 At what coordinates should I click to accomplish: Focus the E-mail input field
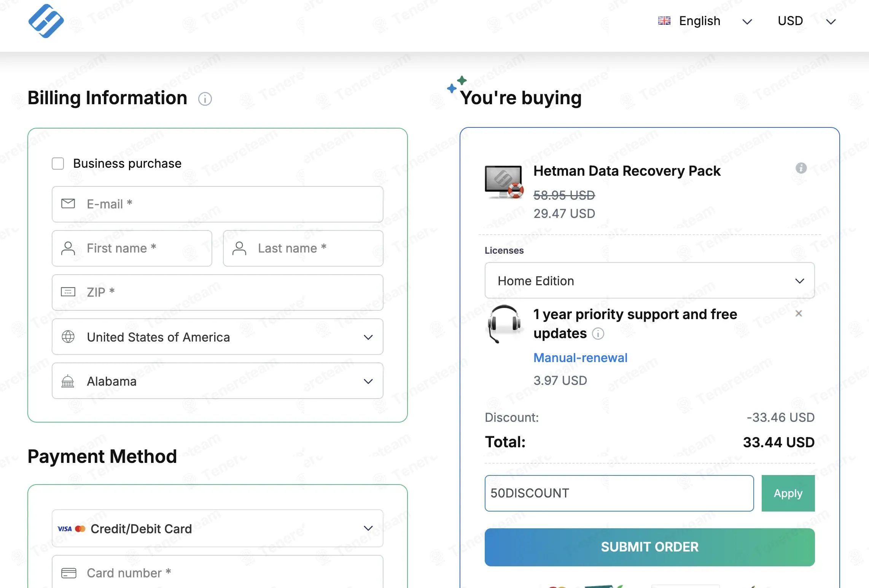click(218, 204)
